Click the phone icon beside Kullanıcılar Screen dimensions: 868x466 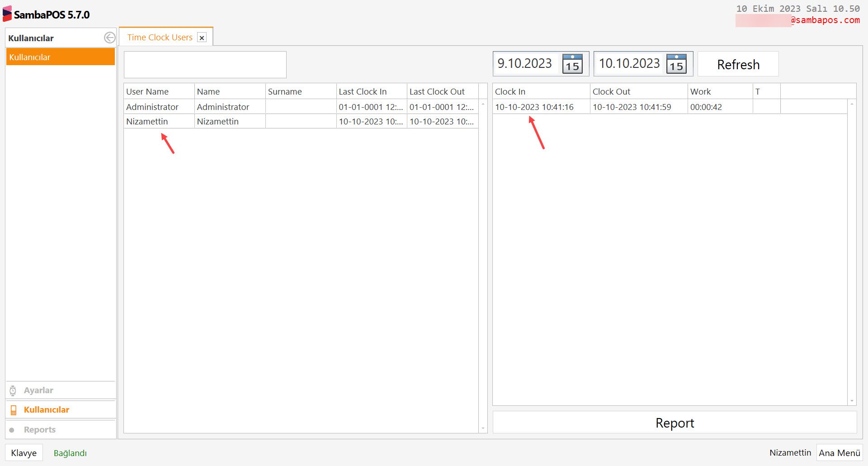pos(14,409)
